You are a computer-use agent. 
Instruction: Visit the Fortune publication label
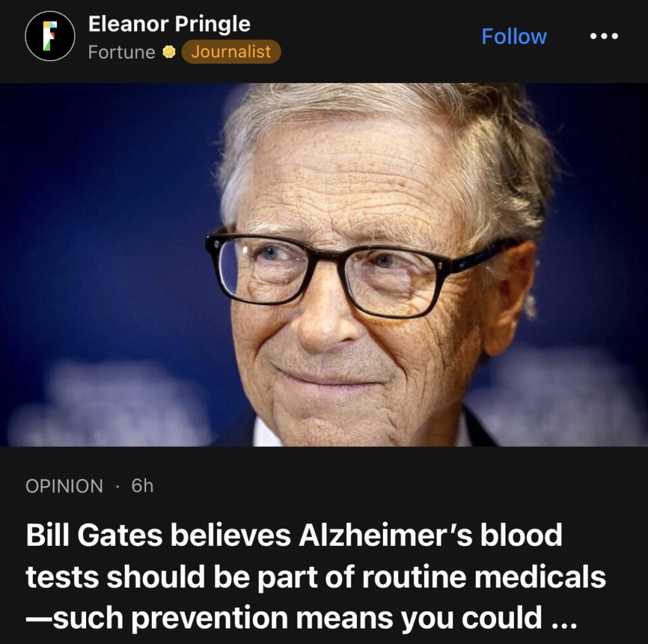[x=121, y=52]
